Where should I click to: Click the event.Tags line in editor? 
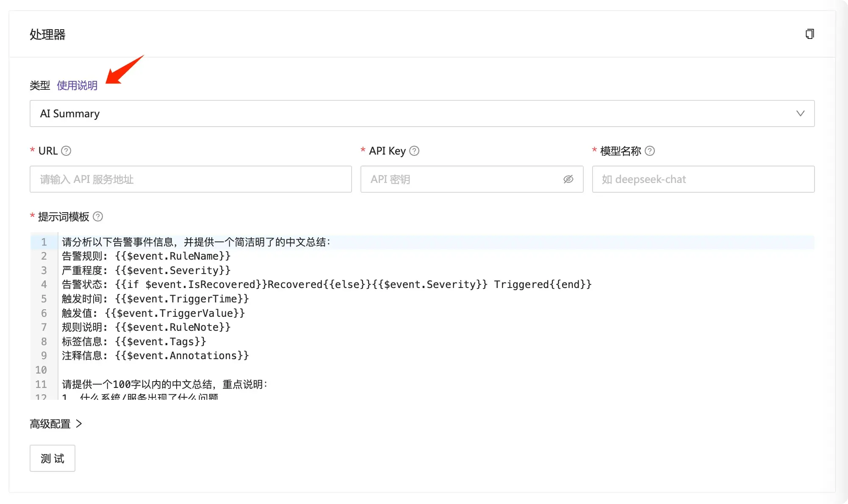click(x=134, y=341)
